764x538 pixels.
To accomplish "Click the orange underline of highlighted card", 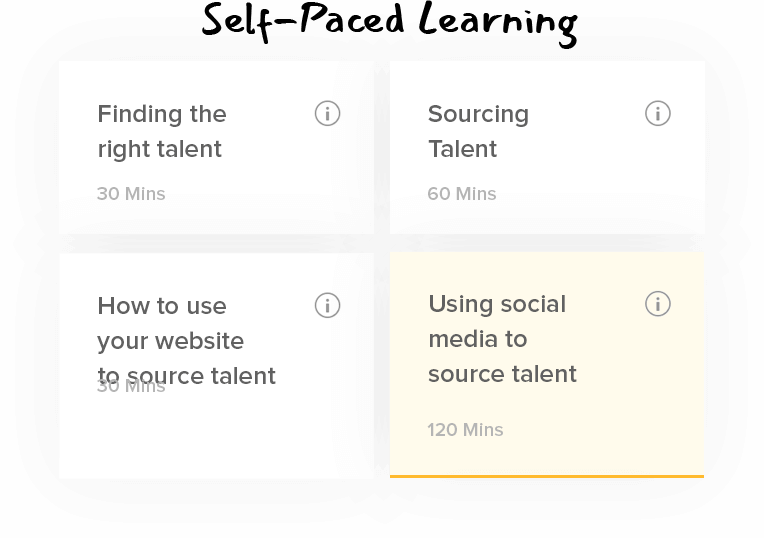I will [547, 476].
